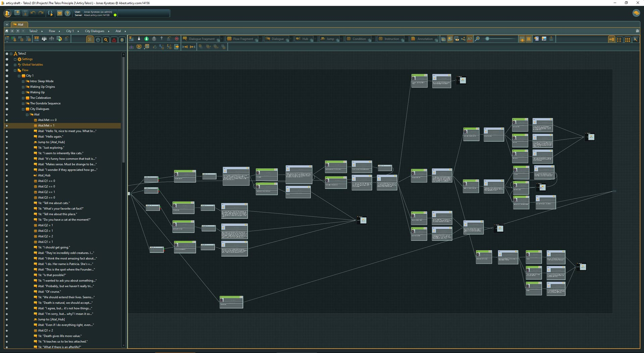Open breadcrumb arrow after City Dialogues
Screen dimensions: 644x353
(109, 31)
